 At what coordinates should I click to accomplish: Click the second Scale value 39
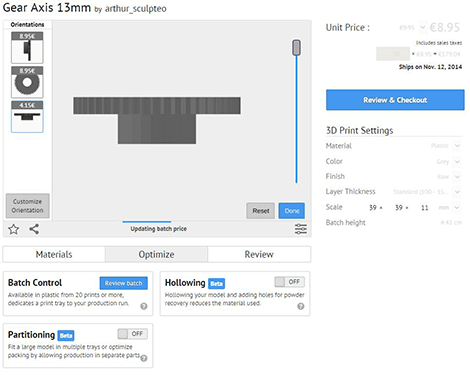(399, 208)
